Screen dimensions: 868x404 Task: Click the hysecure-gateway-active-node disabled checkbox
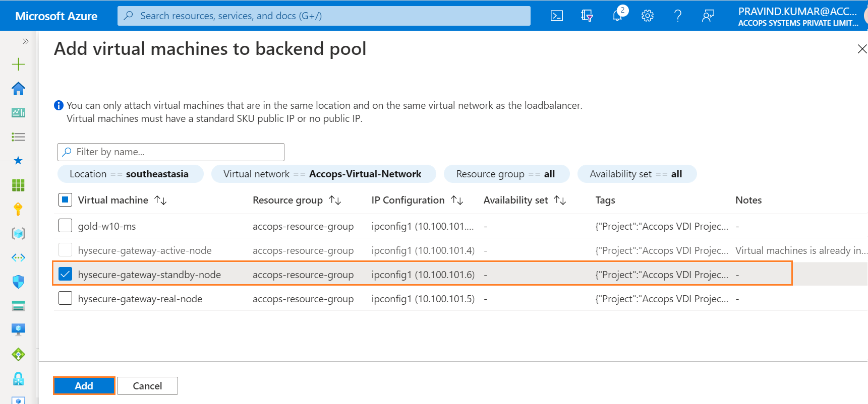pyautogui.click(x=66, y=249)
